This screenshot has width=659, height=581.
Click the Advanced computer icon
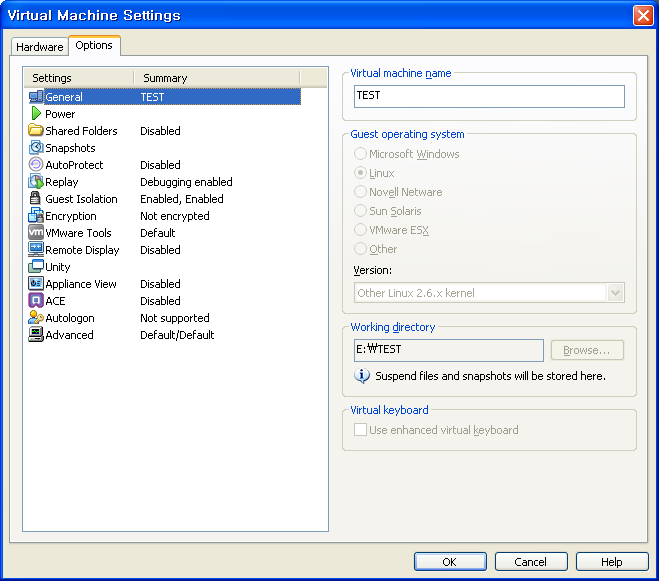point(36,335)
